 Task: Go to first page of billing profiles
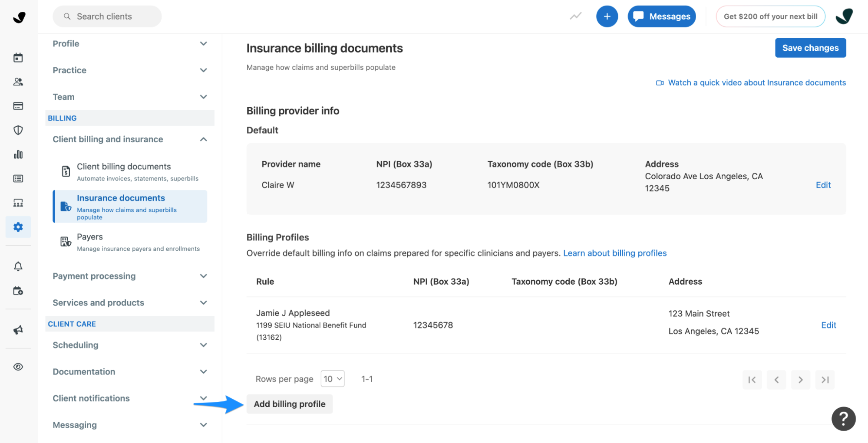click(x=752, y=380)
